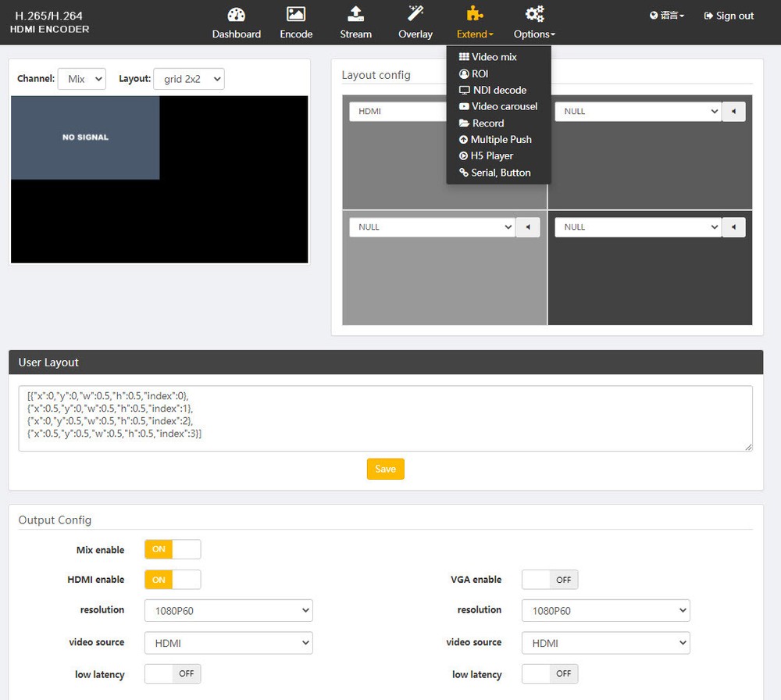
Task: Expand the HDMI resolution 1080P60 dropdown
Action: coord(228,610)
